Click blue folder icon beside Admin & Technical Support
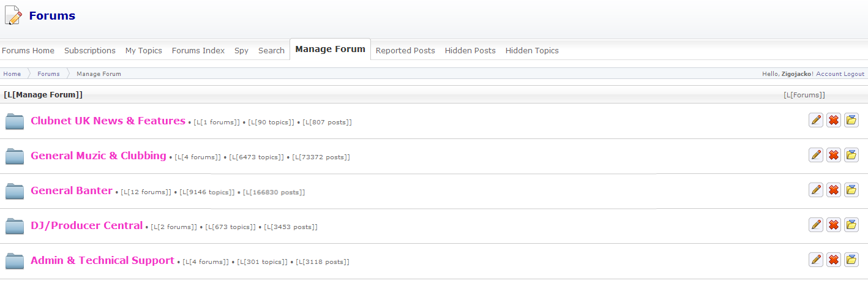Viewport: 868px width, 286px height. pyautogui.click(x=15, y=262)
